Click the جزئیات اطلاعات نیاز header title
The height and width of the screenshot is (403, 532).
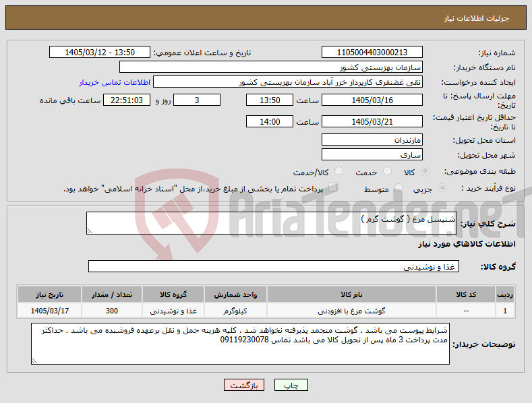click(x=476, y=18)
